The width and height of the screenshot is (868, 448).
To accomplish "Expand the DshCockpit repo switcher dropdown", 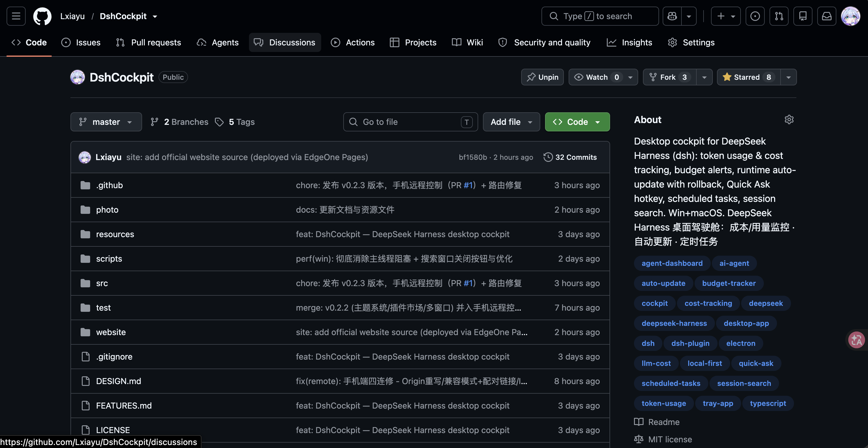I will 155,16.
